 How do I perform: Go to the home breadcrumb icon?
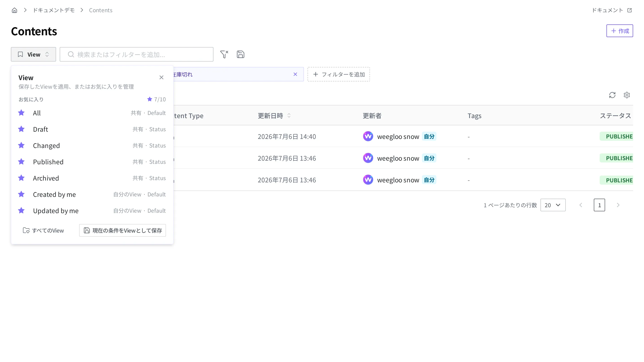point(14,10)
